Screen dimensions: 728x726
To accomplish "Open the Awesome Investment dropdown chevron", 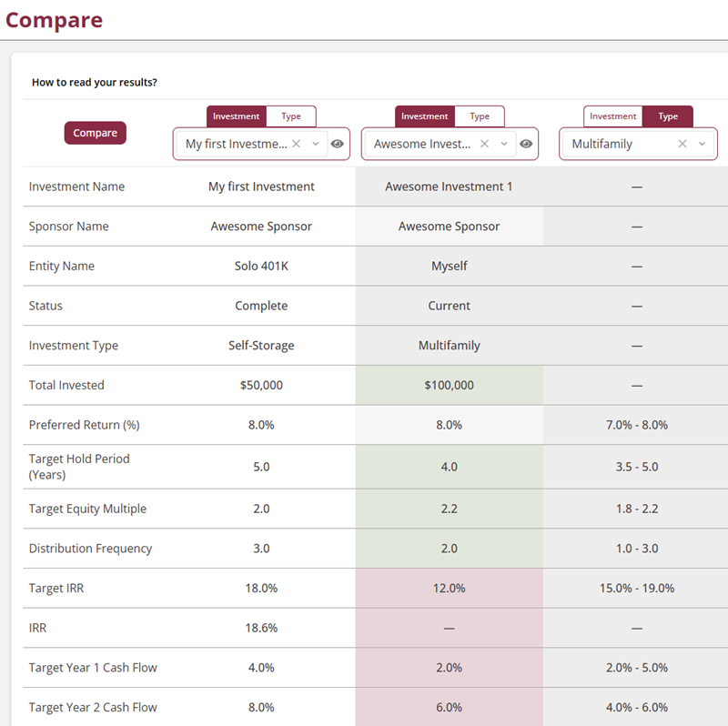I will coord(504,144).
